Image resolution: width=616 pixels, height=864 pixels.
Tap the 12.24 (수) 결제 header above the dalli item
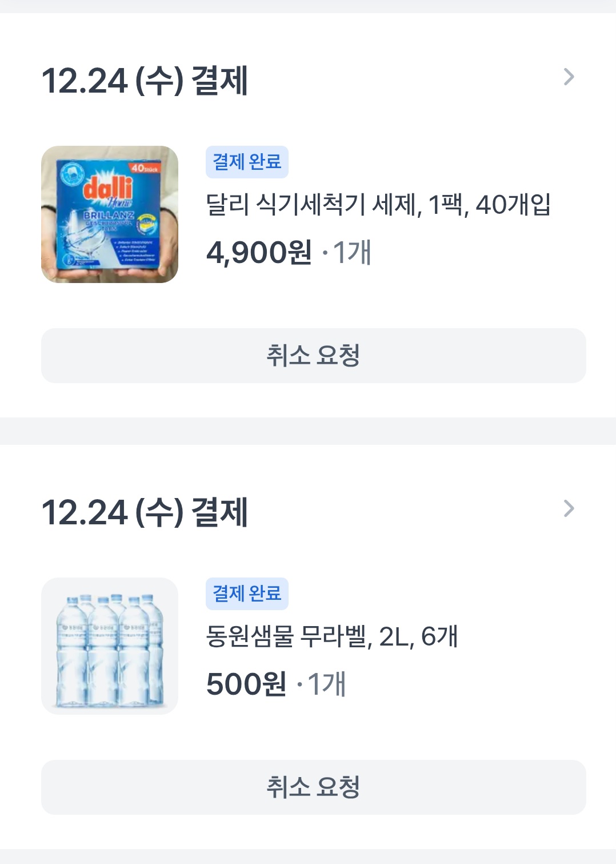(145, 80)
